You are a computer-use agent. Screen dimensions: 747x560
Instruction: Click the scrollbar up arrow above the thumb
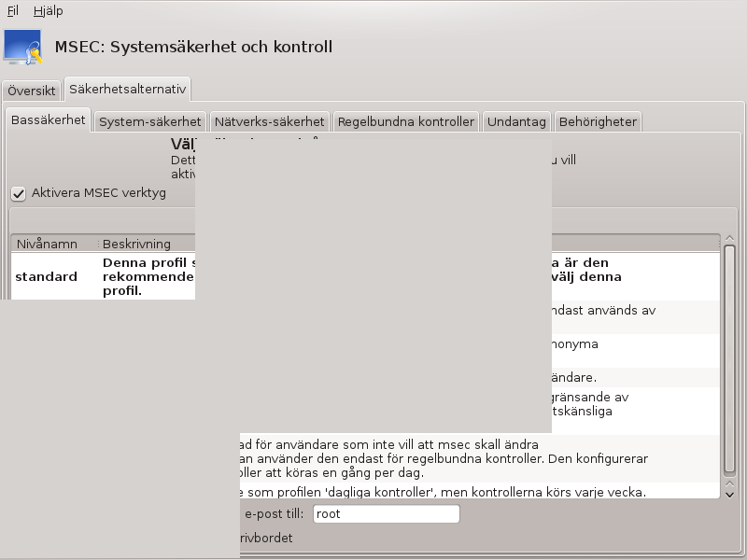click(x=729, y=238)
